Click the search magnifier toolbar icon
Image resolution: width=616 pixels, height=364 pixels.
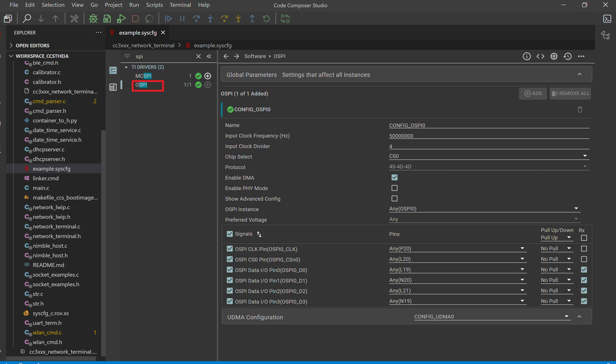tap(27, 19)
